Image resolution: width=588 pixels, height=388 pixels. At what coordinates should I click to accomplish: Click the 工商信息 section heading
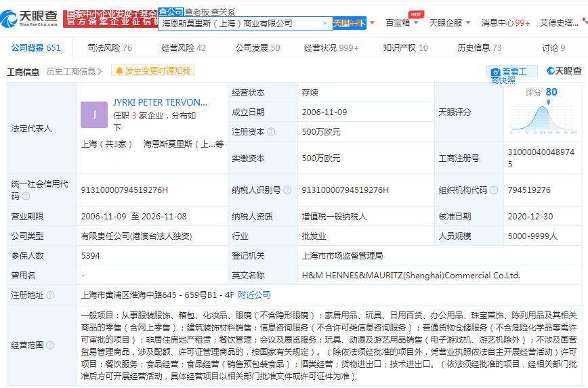(x=23, y=72)
